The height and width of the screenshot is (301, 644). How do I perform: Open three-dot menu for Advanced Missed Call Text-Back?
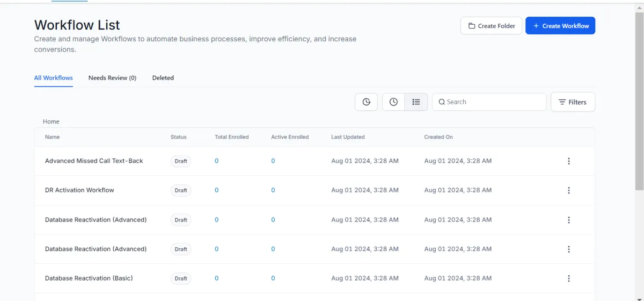[x=569, y=161]
